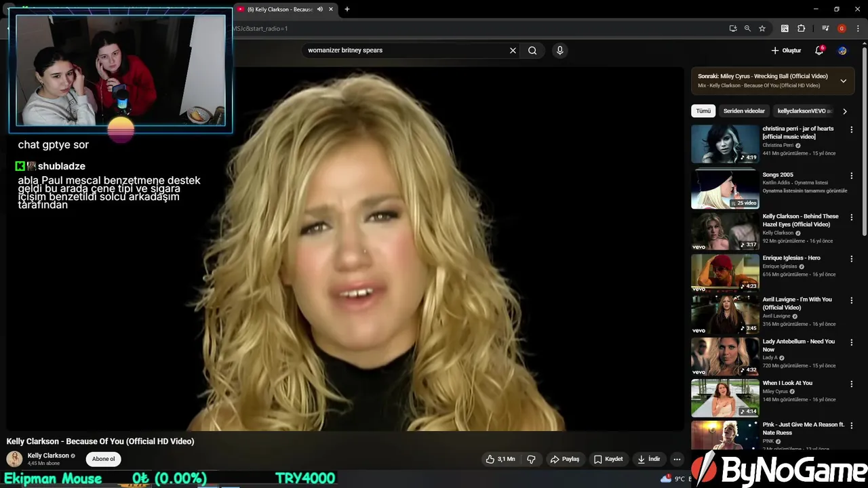868x488 pixels.
Task: Open Songs 2005 playlist thumbnail
Action: coord(725,188)
